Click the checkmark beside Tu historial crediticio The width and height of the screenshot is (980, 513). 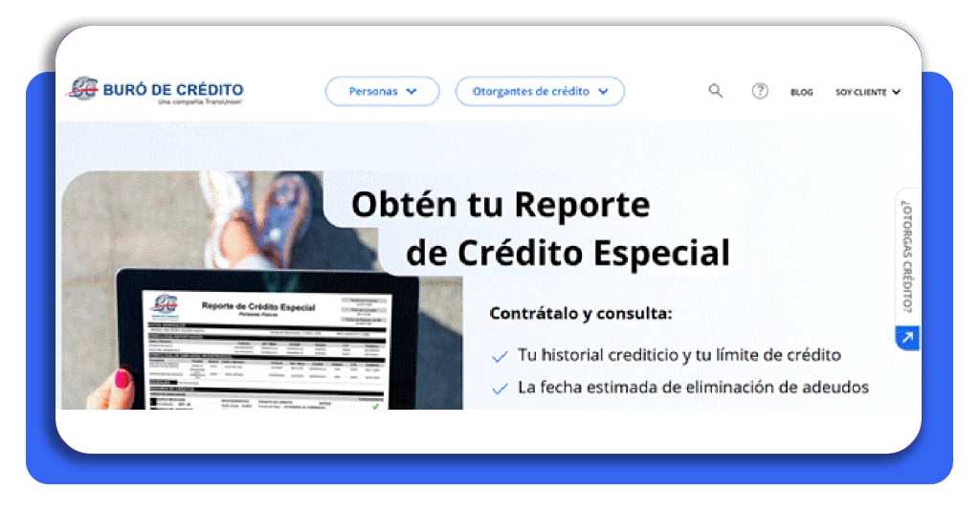pyautogui.click(x=500, y=357)
